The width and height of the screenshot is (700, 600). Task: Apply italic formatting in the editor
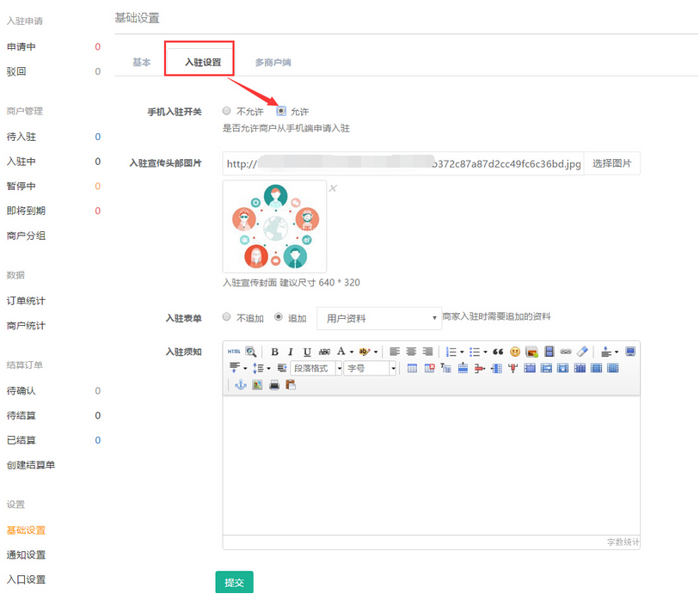291,352
